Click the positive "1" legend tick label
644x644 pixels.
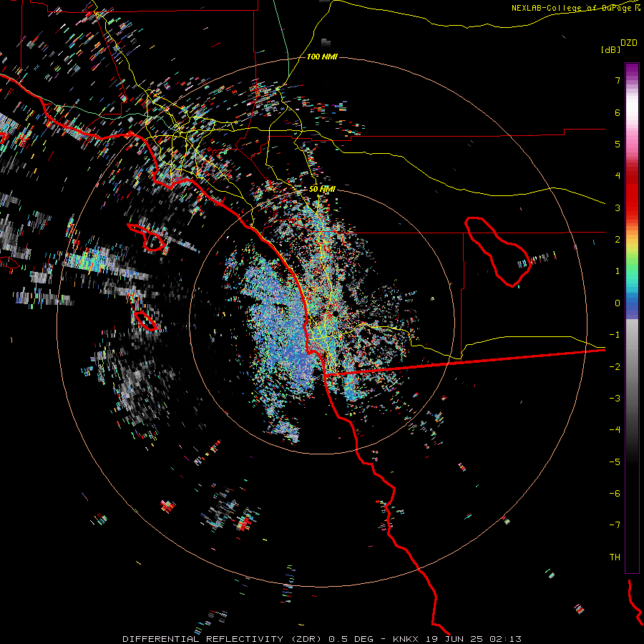click(618, 271)
